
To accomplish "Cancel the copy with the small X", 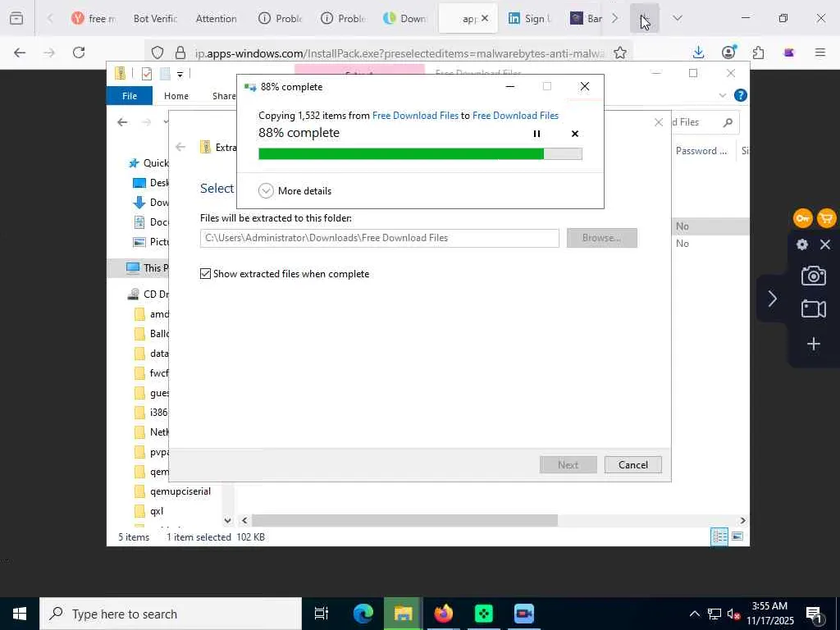I will 575,134.
